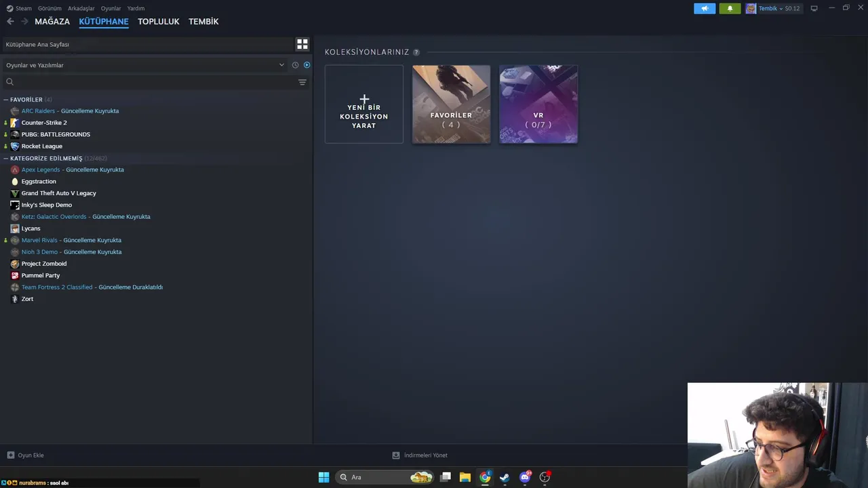The width and height of the screenshot is (868, 488).
Task: Click the Apex Legends game icon
Action: pyautogui.click(x=15, y=170)
